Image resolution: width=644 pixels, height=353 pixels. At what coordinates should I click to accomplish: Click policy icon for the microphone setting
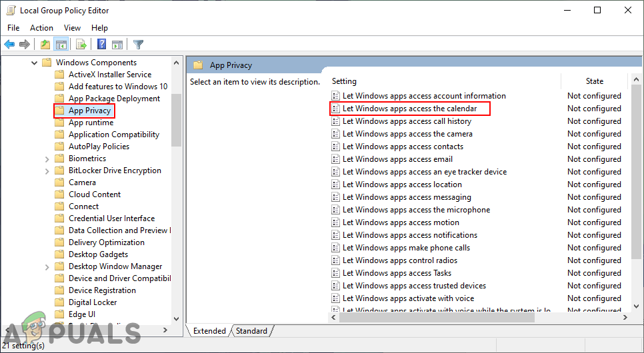point(336,210)
